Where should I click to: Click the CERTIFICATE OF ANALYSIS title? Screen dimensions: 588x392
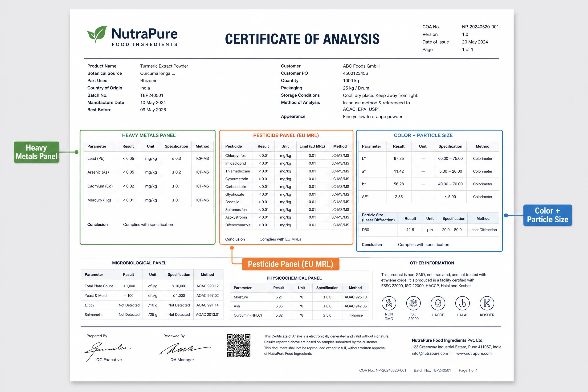pos(302,39)
